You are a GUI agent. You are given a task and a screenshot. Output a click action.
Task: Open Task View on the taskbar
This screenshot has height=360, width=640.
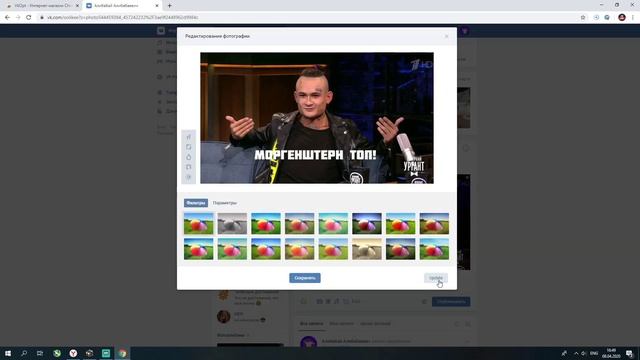40,353
